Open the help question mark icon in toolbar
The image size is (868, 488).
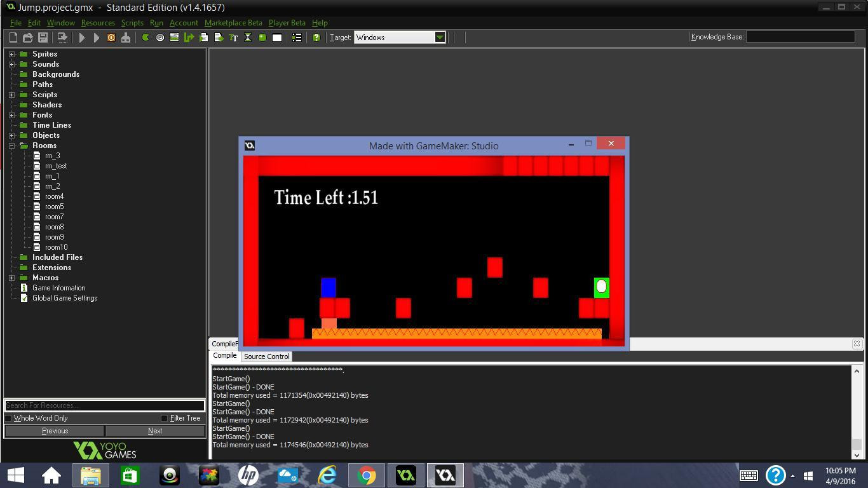316,37
